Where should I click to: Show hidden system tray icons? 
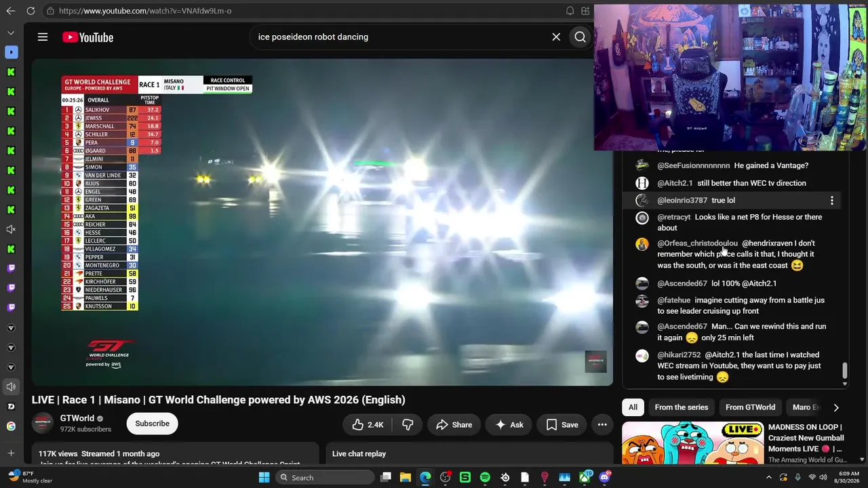pos(768,477)
